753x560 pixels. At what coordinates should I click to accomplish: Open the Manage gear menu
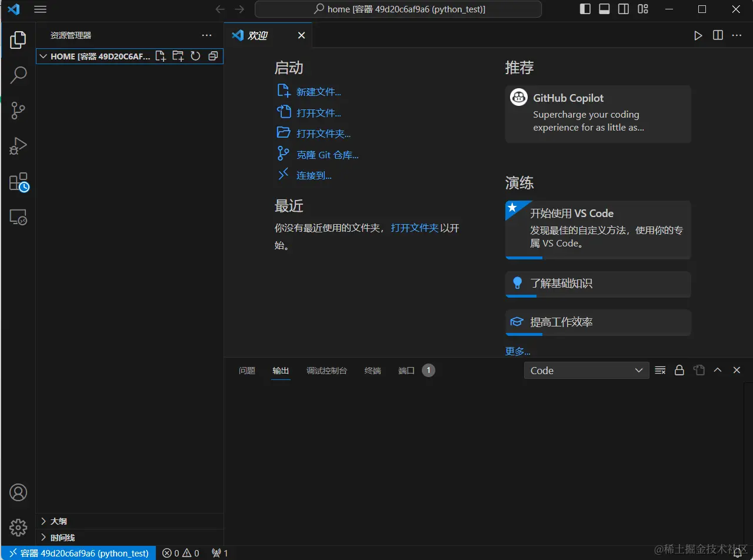point(18,527)
